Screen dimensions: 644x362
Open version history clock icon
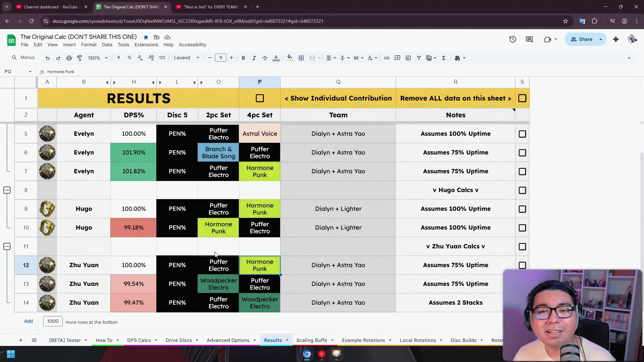pos(513,39)
